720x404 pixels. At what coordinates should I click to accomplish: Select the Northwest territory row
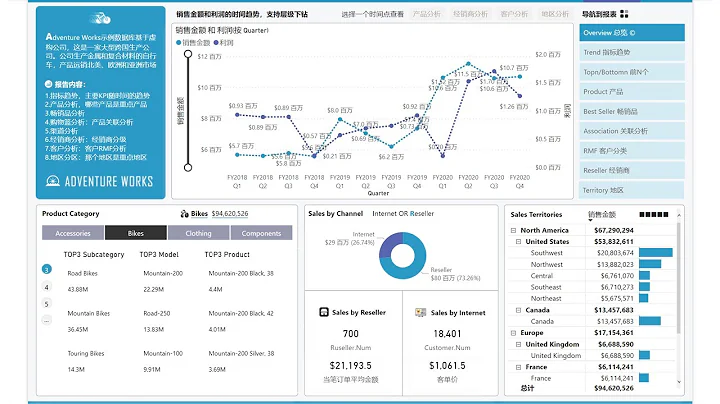591,264
